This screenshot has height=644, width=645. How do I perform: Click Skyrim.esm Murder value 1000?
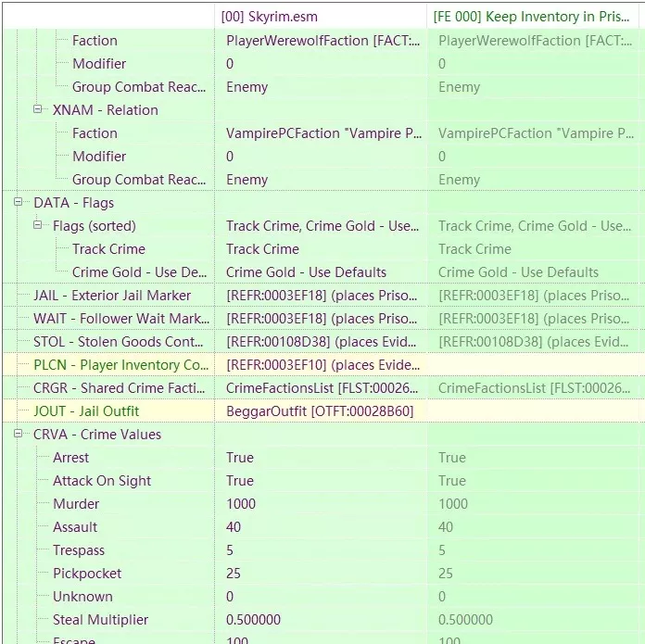pos(241,504)
